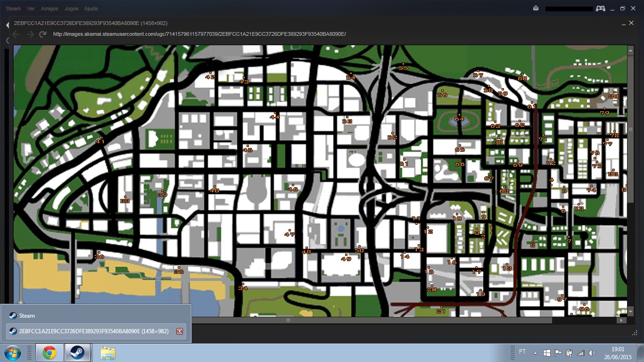Click map marker 50
Viewport: 644px width, 362px height.
point(359,250)
